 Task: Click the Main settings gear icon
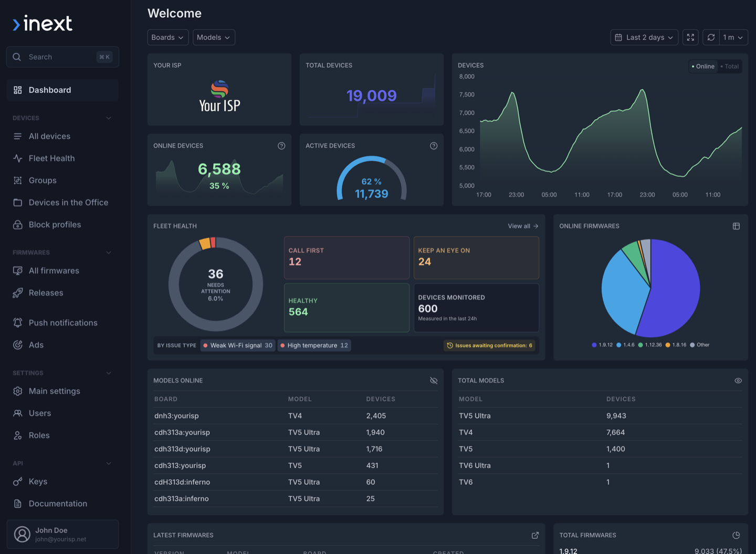(x=18, y=391)
